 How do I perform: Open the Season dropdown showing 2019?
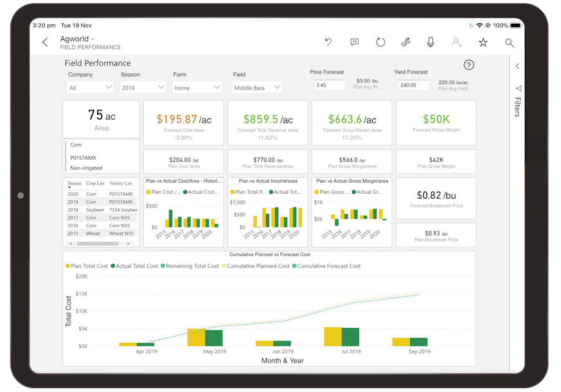[143, 88]
